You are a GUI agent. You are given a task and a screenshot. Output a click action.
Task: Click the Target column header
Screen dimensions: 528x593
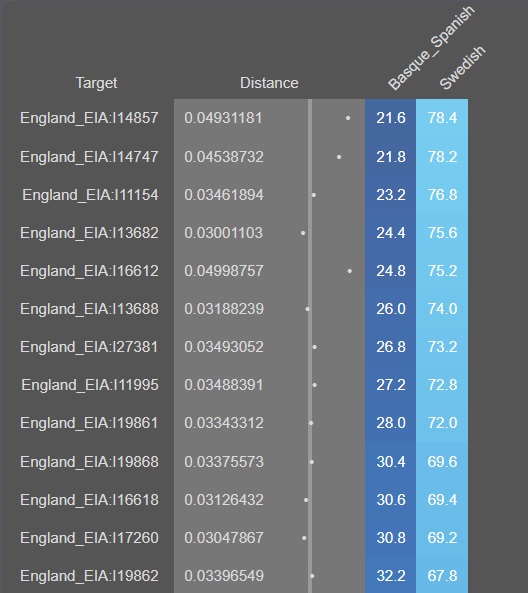(x=96, y=83)
